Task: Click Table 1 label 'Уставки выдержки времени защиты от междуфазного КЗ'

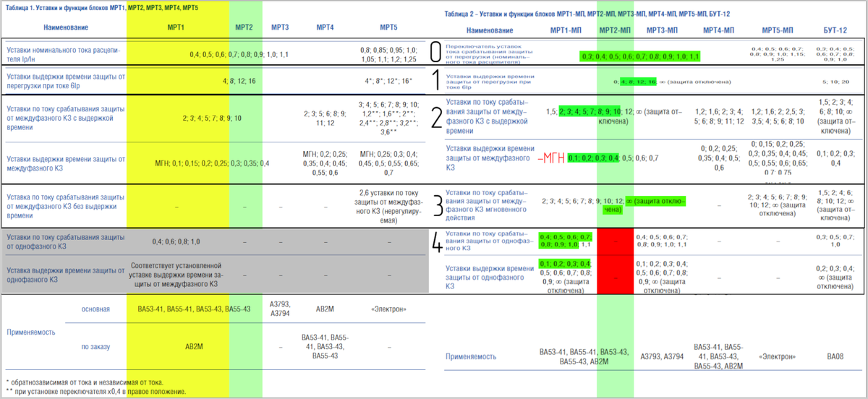Action: [65, 163]
